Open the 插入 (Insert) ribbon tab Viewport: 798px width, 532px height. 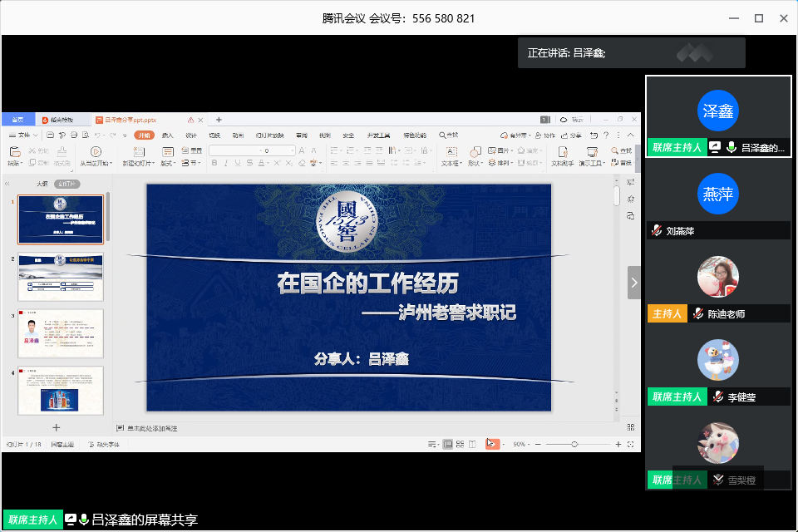pyautogui.click(x=168, y=135)
